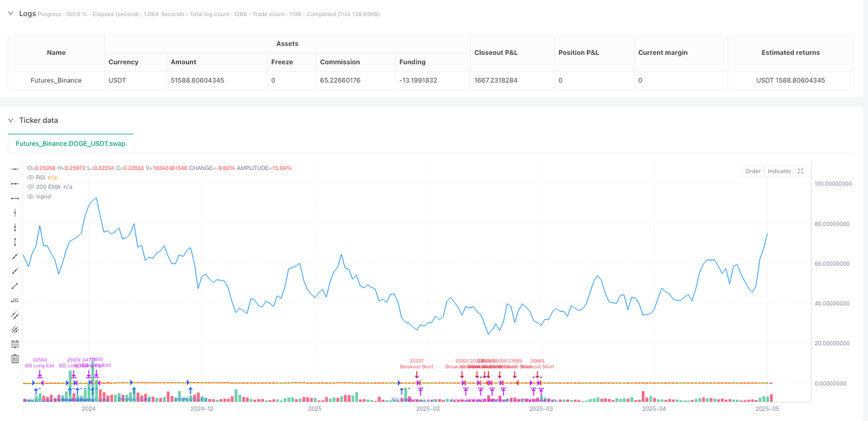Hide the signal overlay
The width and height of the screenshot is (868, 421).
point(30,196)
